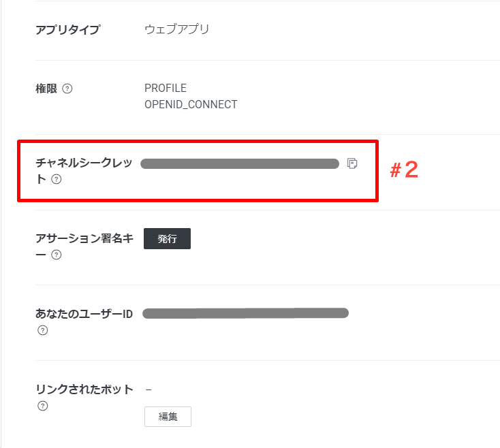
Task: Select the masked user ID value
Action: [x=245, y=313]
